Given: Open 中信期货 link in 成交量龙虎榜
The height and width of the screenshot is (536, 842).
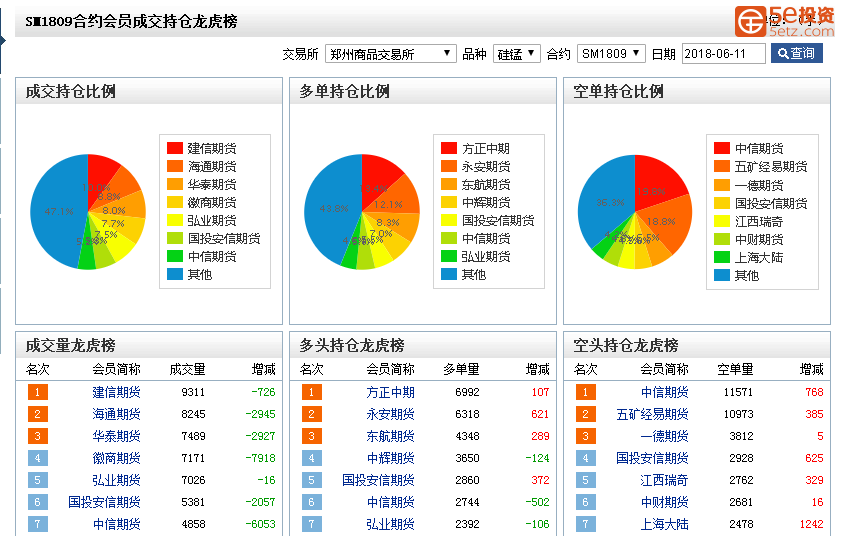Looking at the screenshot, I should 116,524.
